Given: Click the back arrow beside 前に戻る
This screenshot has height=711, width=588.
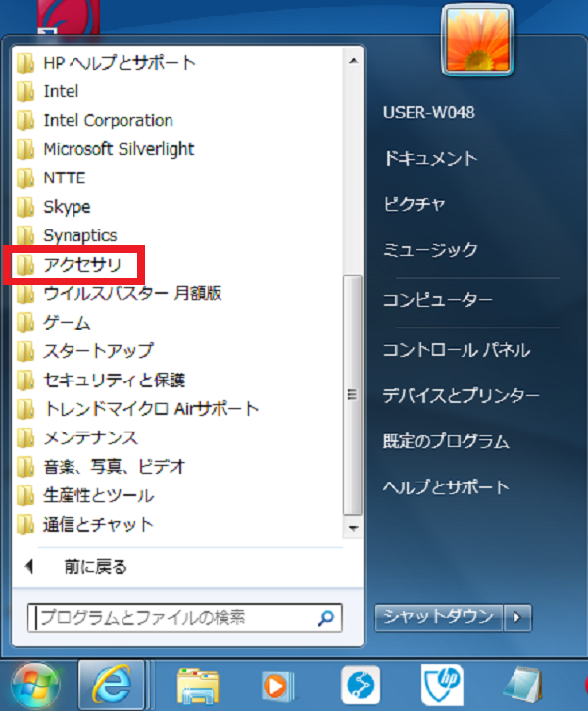Looking at the screenshot, I should tap(30, 566).
